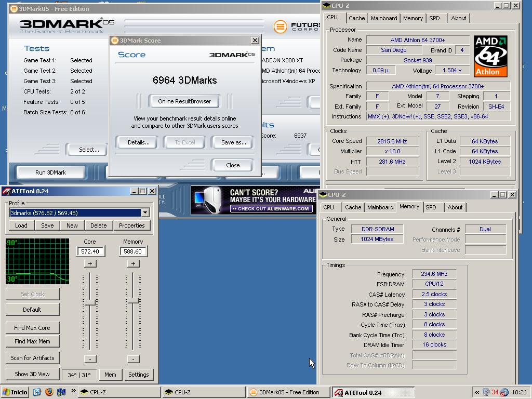The width and height of the screenshot is (532, 399).
Task: Click the Memory clock slider handle
Action: click(x=133, y=300)
